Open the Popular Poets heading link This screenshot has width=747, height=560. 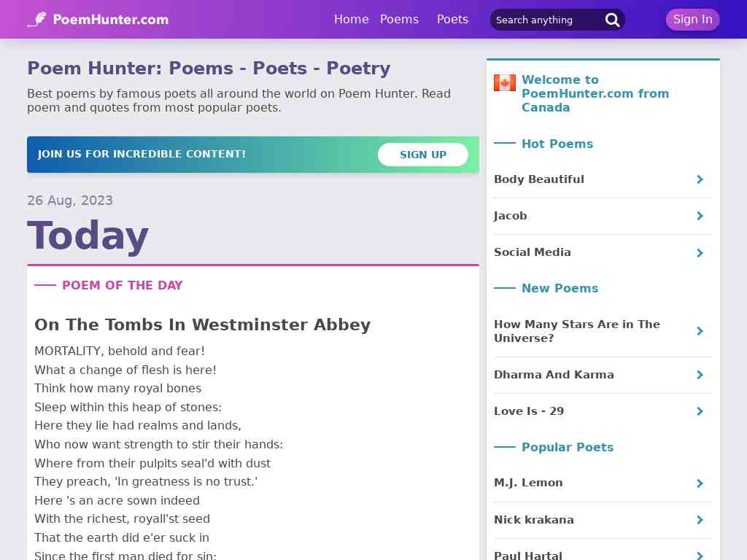click(568, 447)
